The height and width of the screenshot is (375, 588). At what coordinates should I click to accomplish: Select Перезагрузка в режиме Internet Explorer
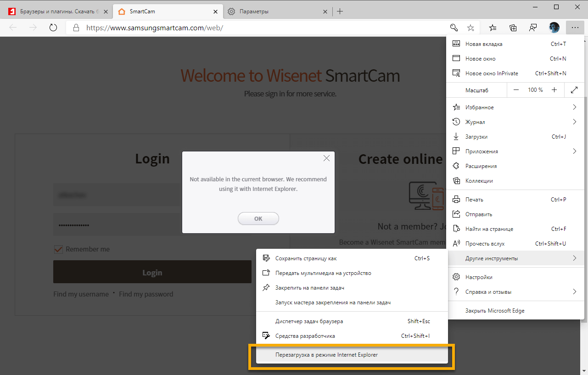pyautogui.click(x=352, y=355)
